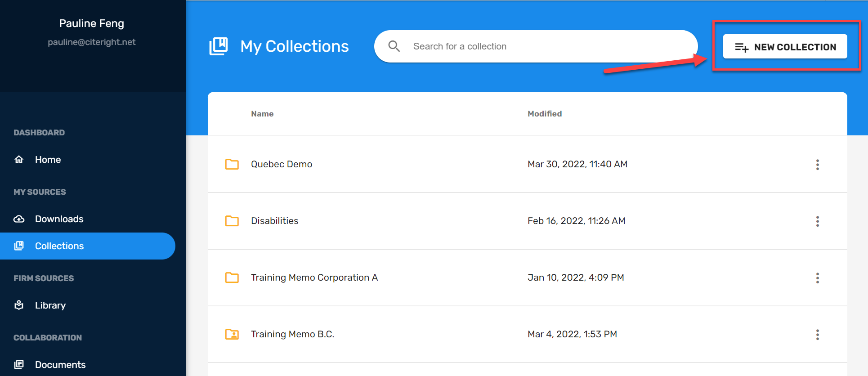Click the Mar 30, 2022, 11:40 AM date
This screenshot has height=376, width=868.
click(577, 164)
